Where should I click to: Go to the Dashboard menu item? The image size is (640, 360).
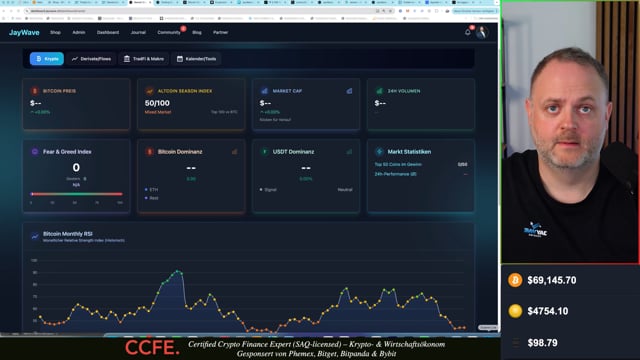(x=108, y=32)
